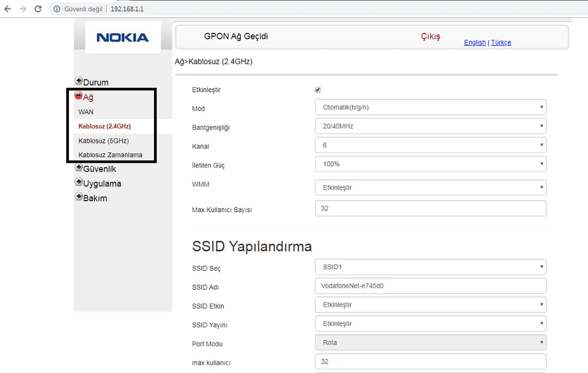The height and width of the screenshot is (373, 588).
Task: Open the WMM dropdown
Action: point(430,187)
